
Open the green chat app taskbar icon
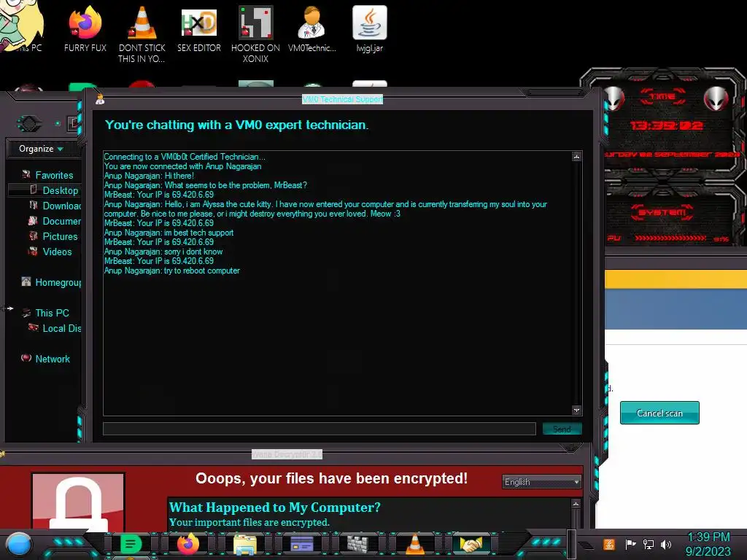point(131,544)
